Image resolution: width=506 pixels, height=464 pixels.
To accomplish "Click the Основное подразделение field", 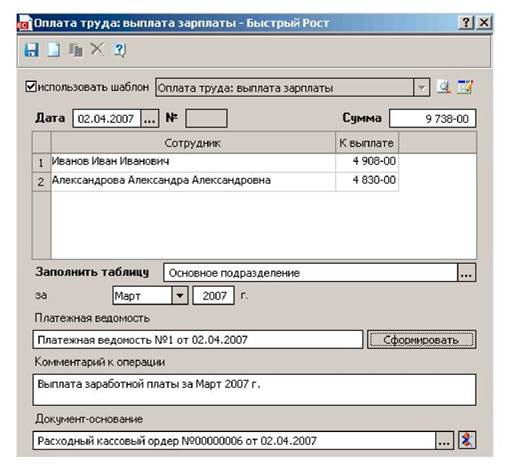I will click(310, 273).
